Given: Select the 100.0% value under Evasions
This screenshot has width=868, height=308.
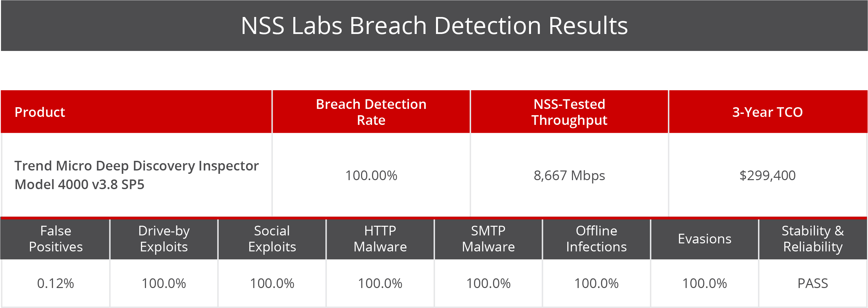Looking at the screenshot, I should pyautogui.click(x=705, y=283).
